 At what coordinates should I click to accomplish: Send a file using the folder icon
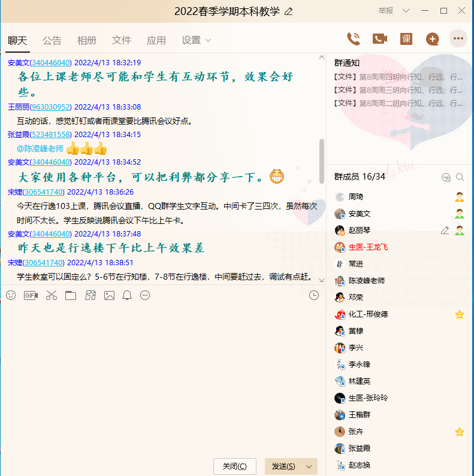(x=71, y=295)
